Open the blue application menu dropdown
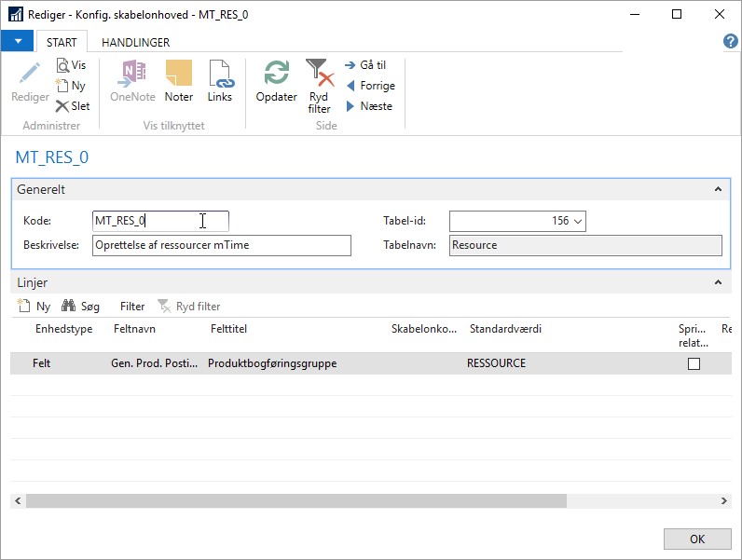The image size is (742, 560). click(17, 42)
